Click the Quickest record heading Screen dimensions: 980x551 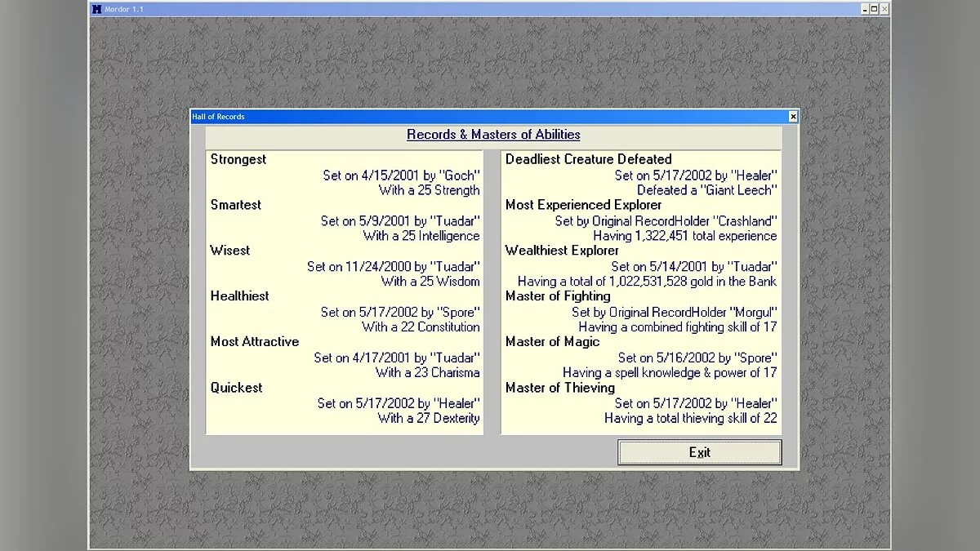point(236,388)
